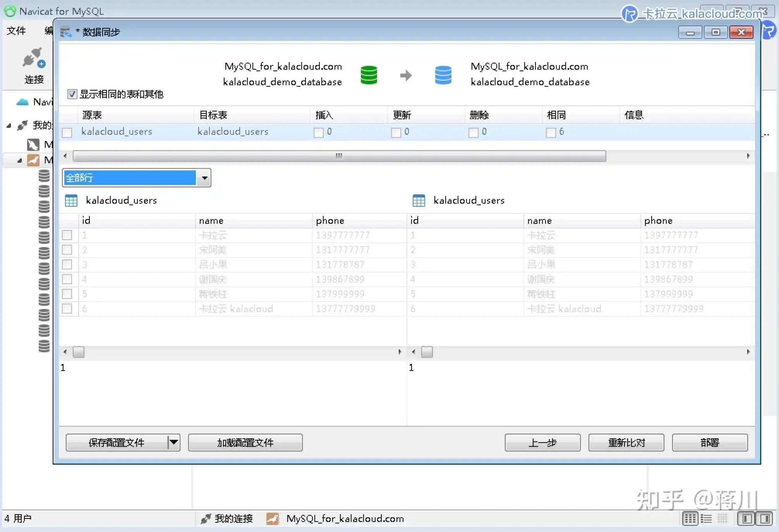Click the 重新比对 button
The image size is (779, 532).
[x=626, y=442]
